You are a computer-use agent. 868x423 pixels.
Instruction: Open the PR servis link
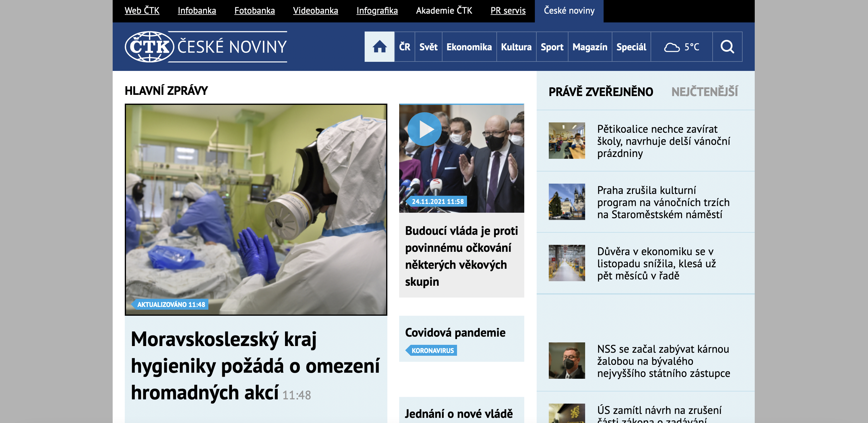(x=508, y=10)
